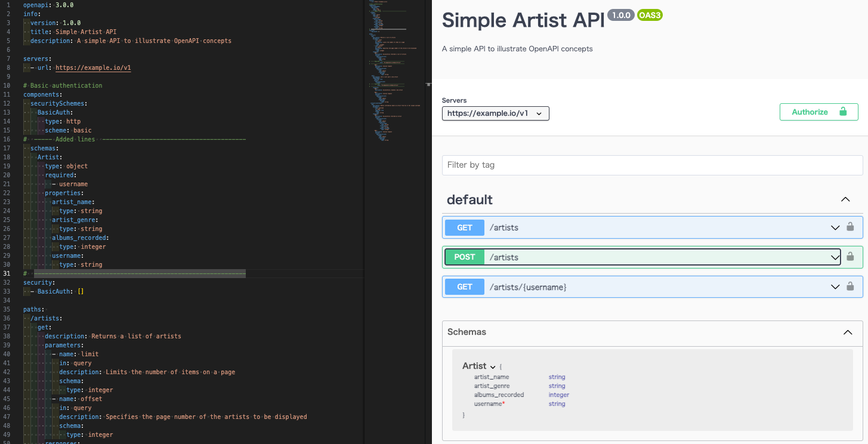
Task: Click the lock icon on GET /artists
Action: coord(850,227)
